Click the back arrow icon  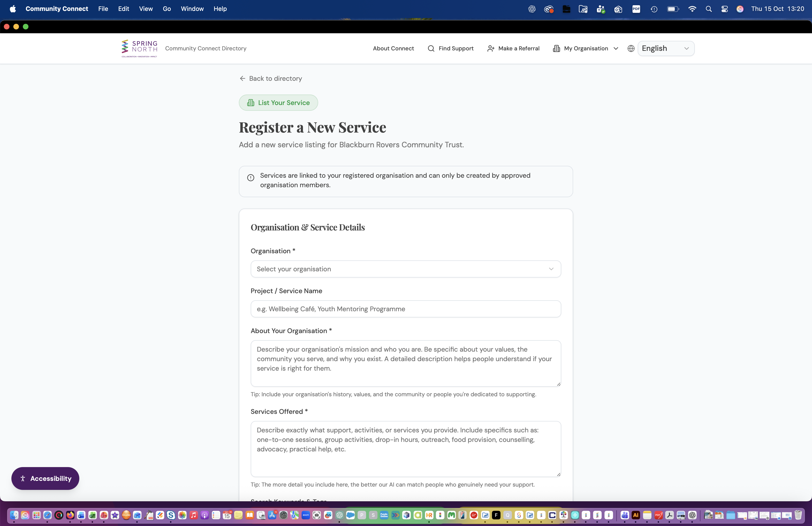(242, 78)
